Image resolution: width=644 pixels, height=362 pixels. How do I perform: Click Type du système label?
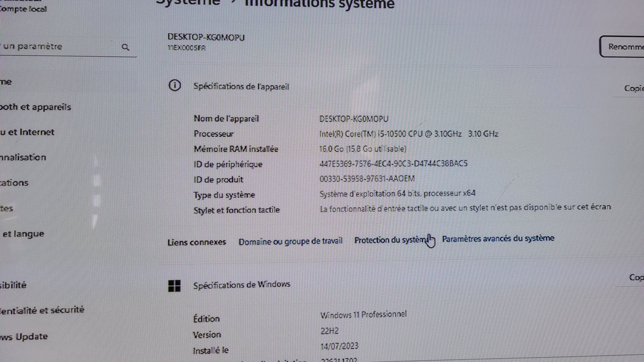tap(224, 195)
